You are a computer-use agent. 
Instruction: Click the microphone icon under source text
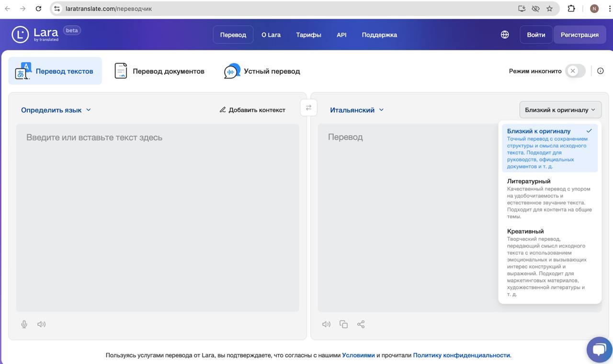pyautogui.click(x=24, y=324)
